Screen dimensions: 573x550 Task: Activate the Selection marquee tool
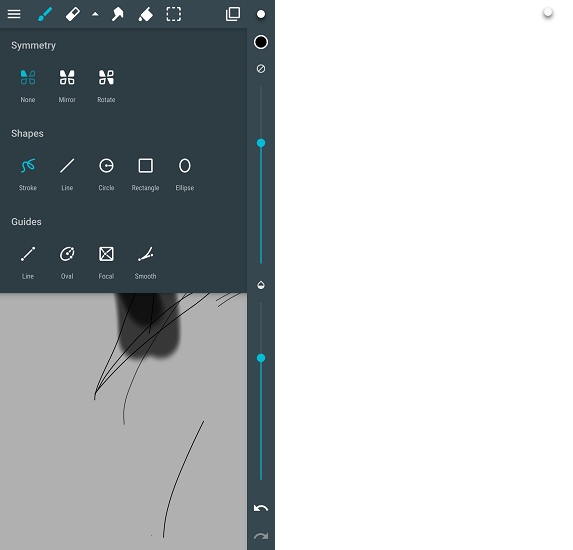click(x=174, y=14)
